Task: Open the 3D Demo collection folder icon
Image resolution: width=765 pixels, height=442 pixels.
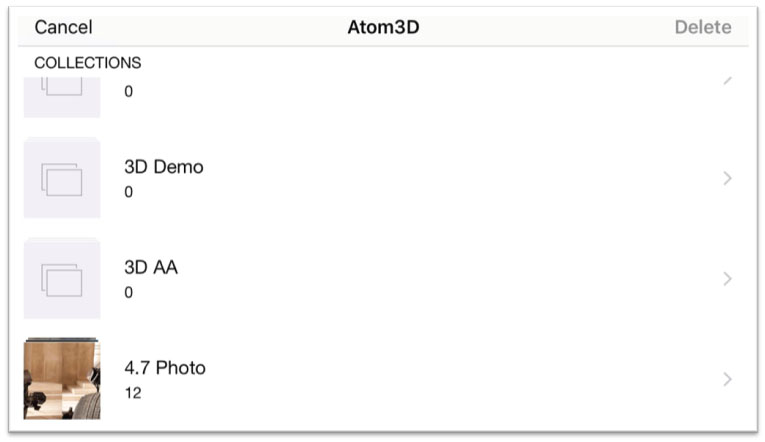Action: [x=62, y=178]
